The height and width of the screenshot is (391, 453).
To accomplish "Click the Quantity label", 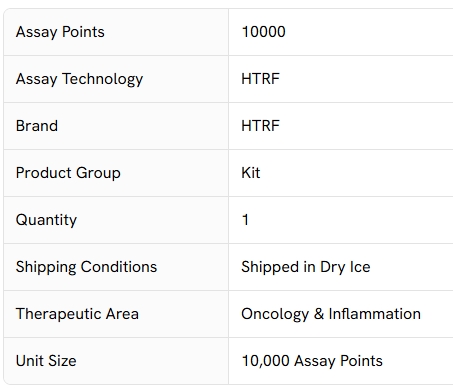I will [46, 220].
